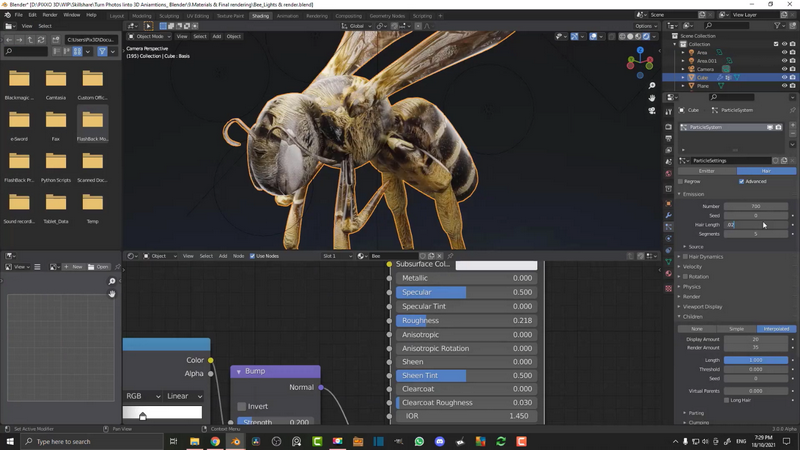Refresh the file browser list
Screen dimensions: 800x450
41,39
